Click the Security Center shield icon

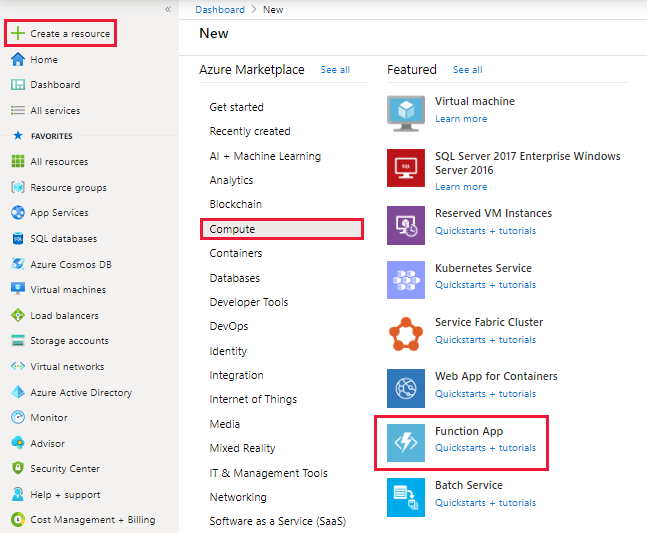tap(18, 468)
